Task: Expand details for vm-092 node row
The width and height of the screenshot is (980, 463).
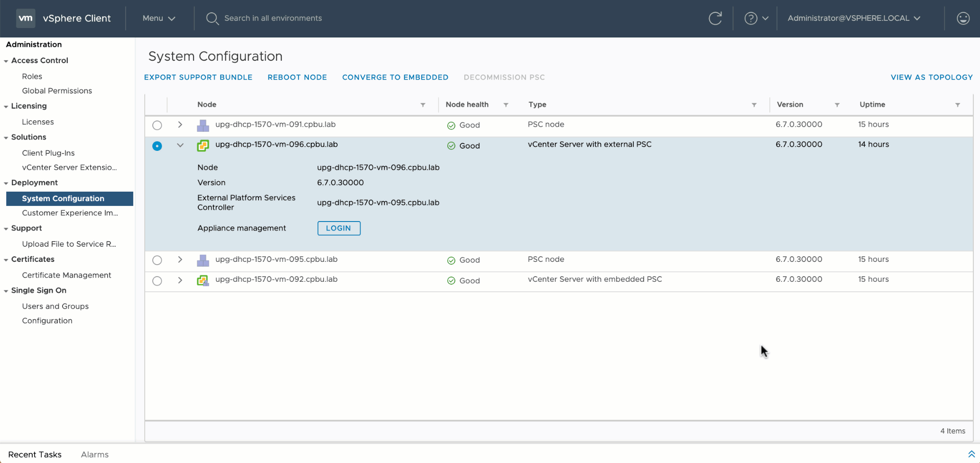Action: tap(180, 280)
